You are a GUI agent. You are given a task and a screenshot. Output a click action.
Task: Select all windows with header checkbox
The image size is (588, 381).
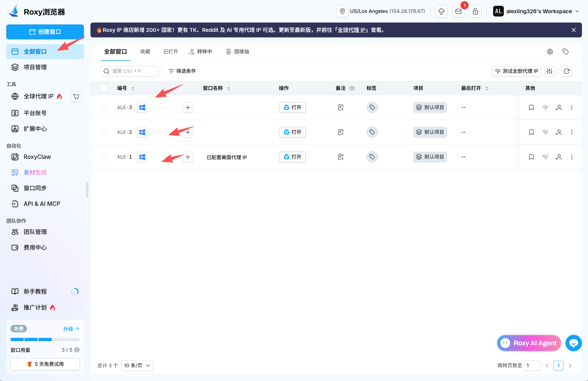click(x=104, y=88)
